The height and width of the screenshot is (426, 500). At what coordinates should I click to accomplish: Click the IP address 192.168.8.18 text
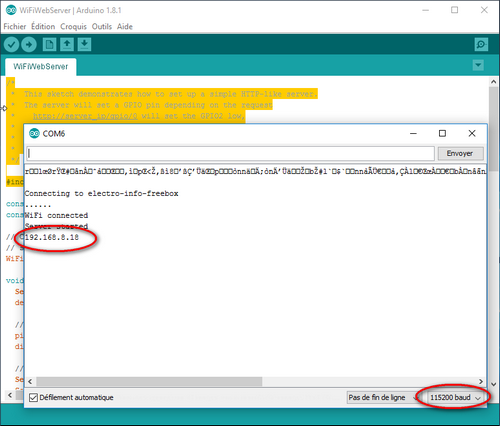click(x=52, y=237)
